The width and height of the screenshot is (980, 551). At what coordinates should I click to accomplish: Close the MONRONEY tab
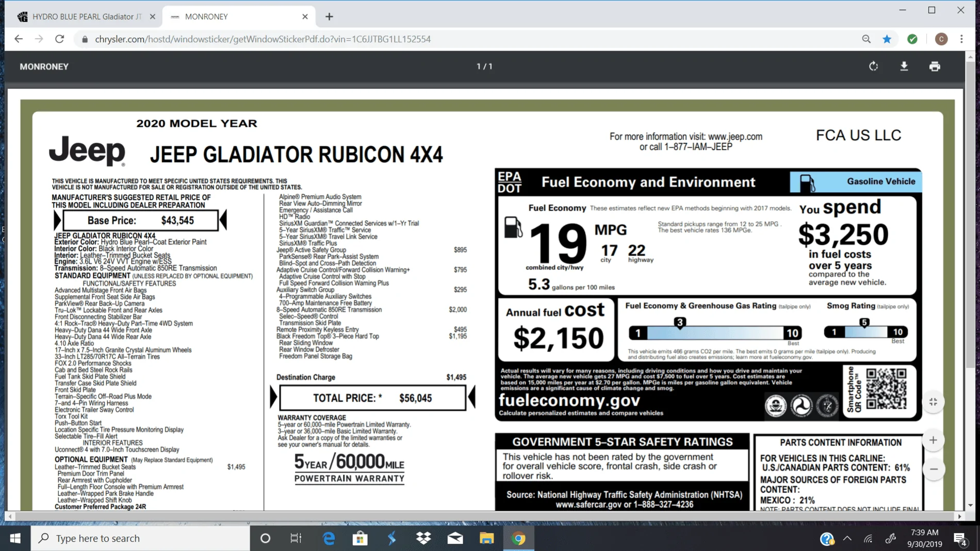coord(305,16)
